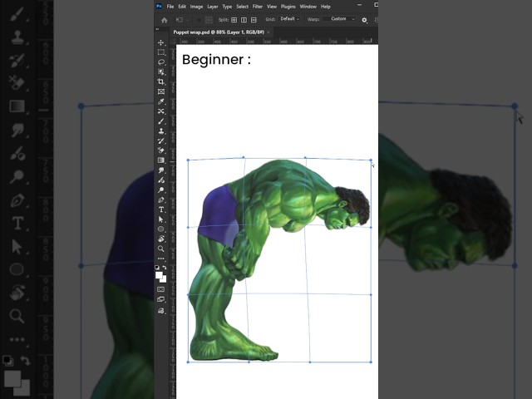Select the History Brush tool
This screenshot has width=532, height=399.
click(160, 140)
